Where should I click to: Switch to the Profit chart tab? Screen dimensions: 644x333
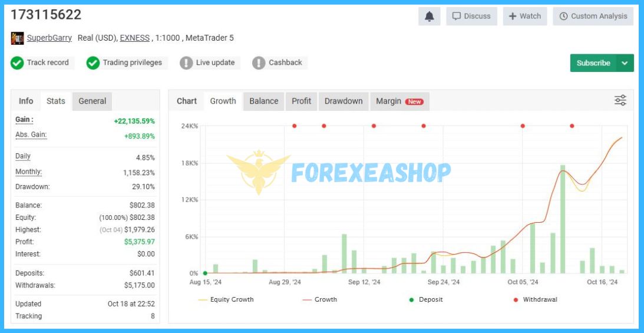302,101
